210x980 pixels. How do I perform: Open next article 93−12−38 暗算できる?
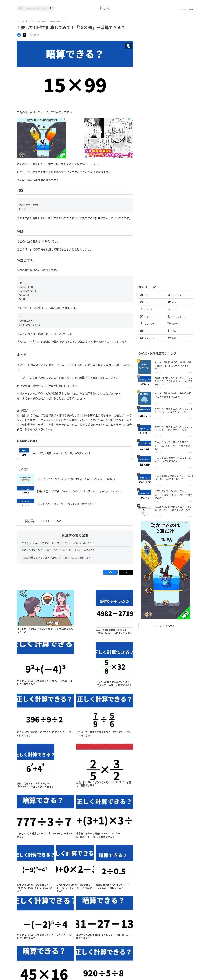click(x=75, y=504)
